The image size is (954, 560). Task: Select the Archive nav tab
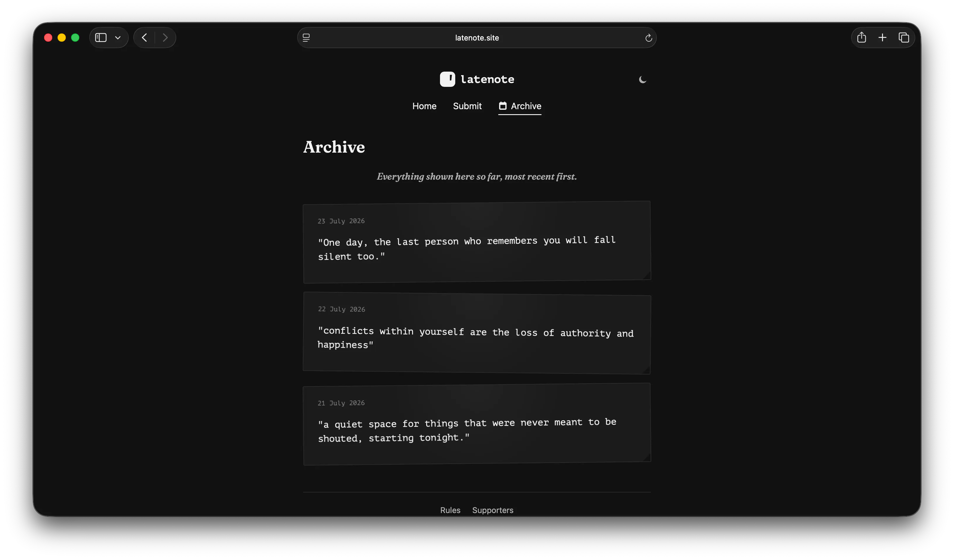coord(520,106)
